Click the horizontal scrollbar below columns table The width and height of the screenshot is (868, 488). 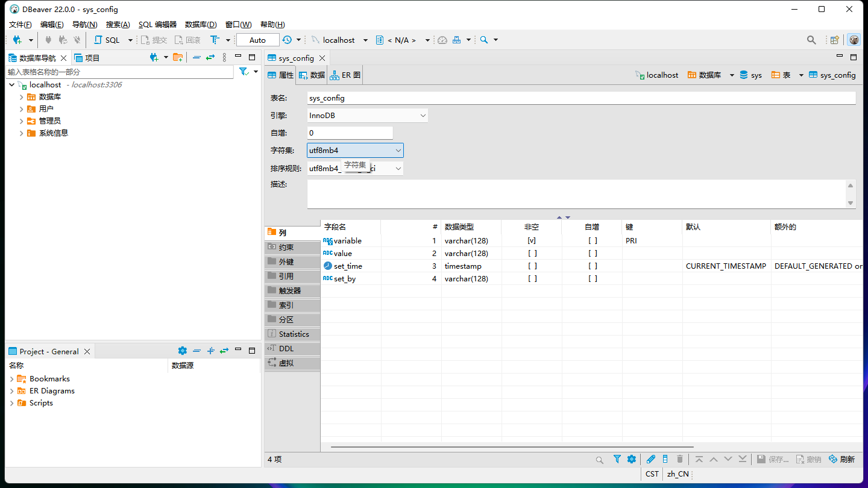point(512,447)
